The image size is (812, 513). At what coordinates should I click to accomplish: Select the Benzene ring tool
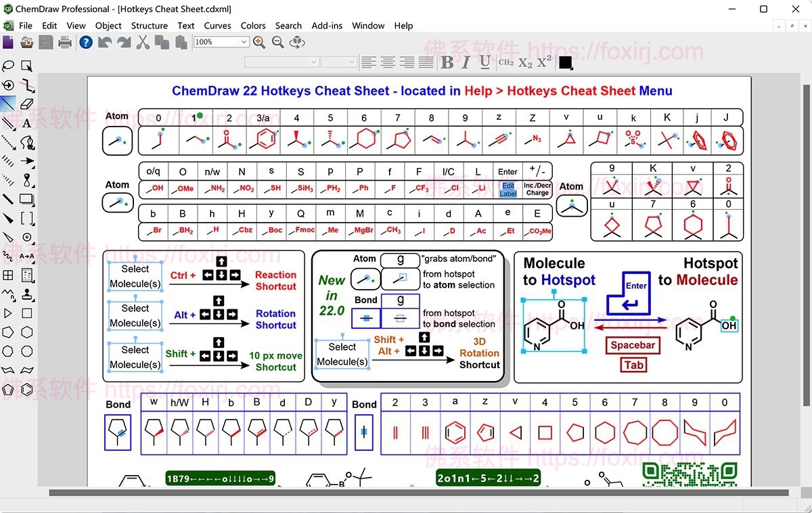(x=27, y=389)
